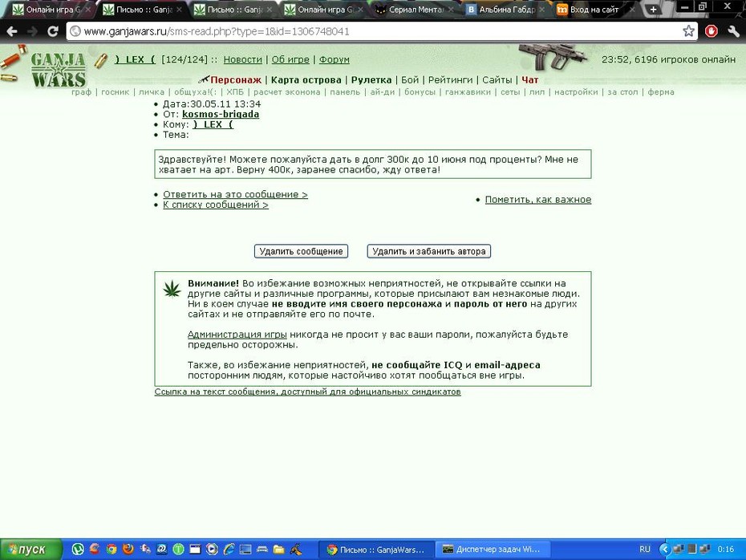
Task: Open the Рулетка section
Action: pos(371,80)
